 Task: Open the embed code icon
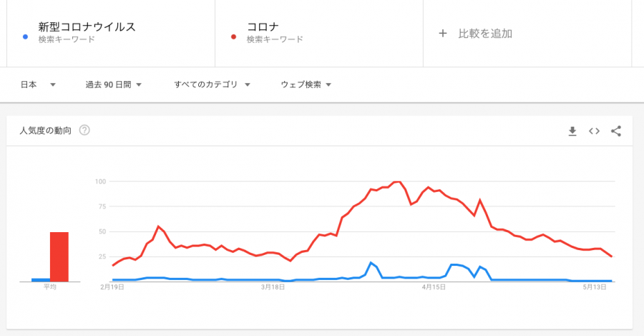pyautogui.click(x=594, y=131)
